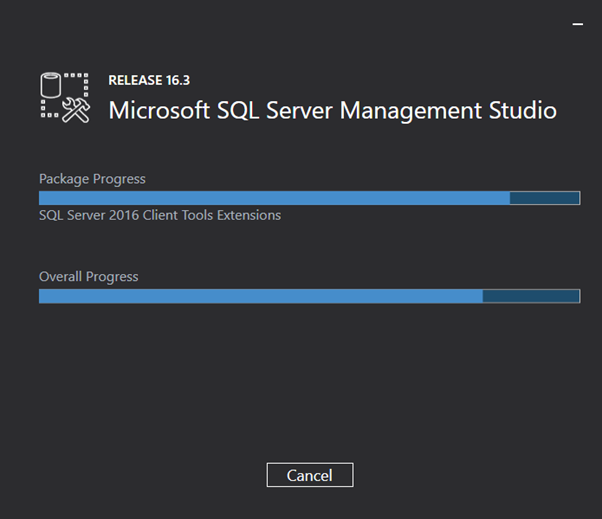The height and width of the screenshot is (519, 602).
Task: Click unfilled end of Overall Progress bar
Action: coord(531,296)
